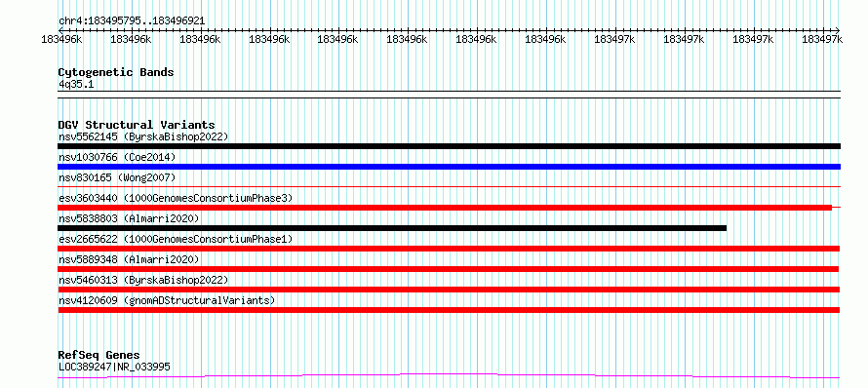Click variant label nsv5838803 (Almarri2020)
Image resolution: width=868 pixels, height=388 pixels.
129,218
